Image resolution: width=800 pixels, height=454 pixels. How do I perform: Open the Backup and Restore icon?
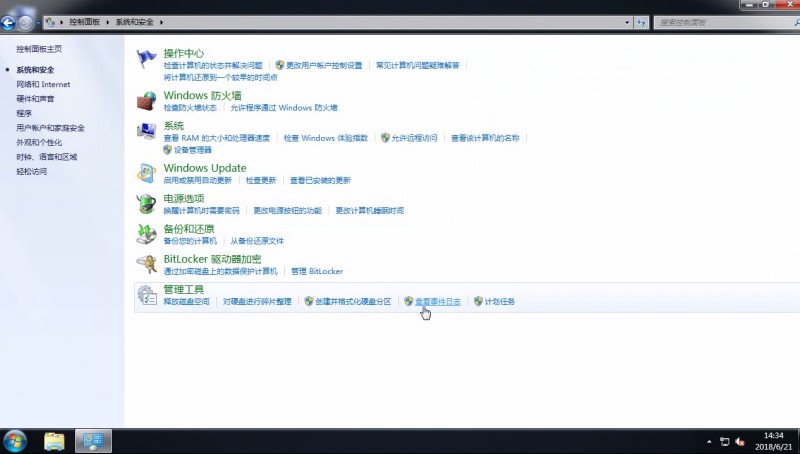[146, 234]
